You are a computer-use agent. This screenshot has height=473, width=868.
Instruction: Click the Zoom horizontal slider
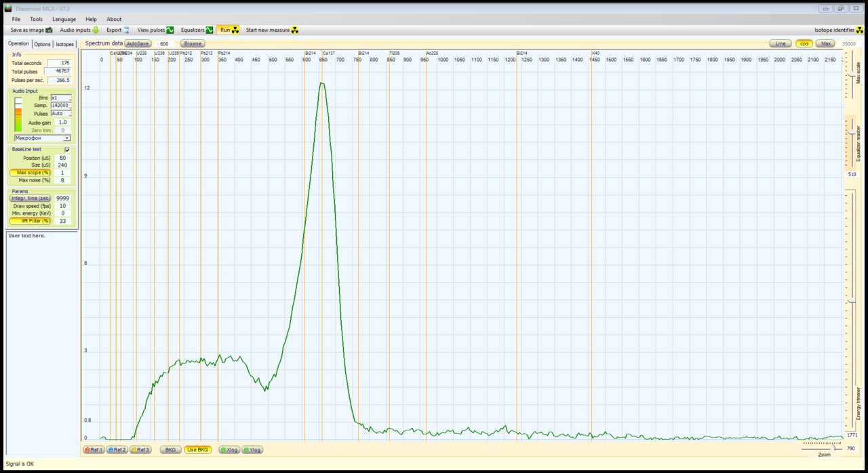coord(823,448)
